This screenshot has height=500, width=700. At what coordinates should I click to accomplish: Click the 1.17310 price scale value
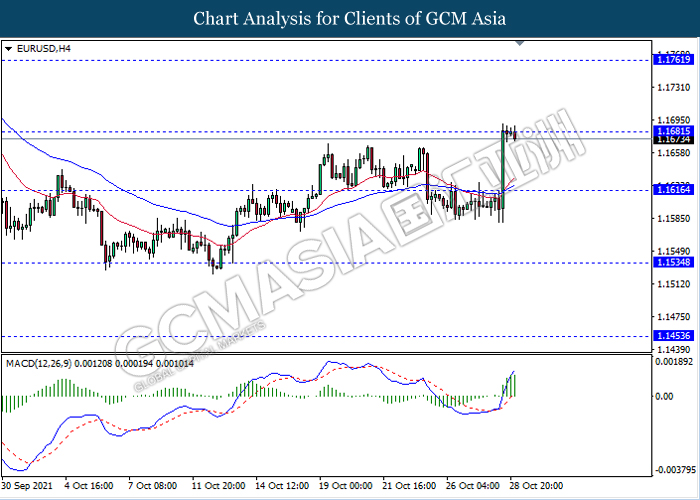[x=673, y=88]
